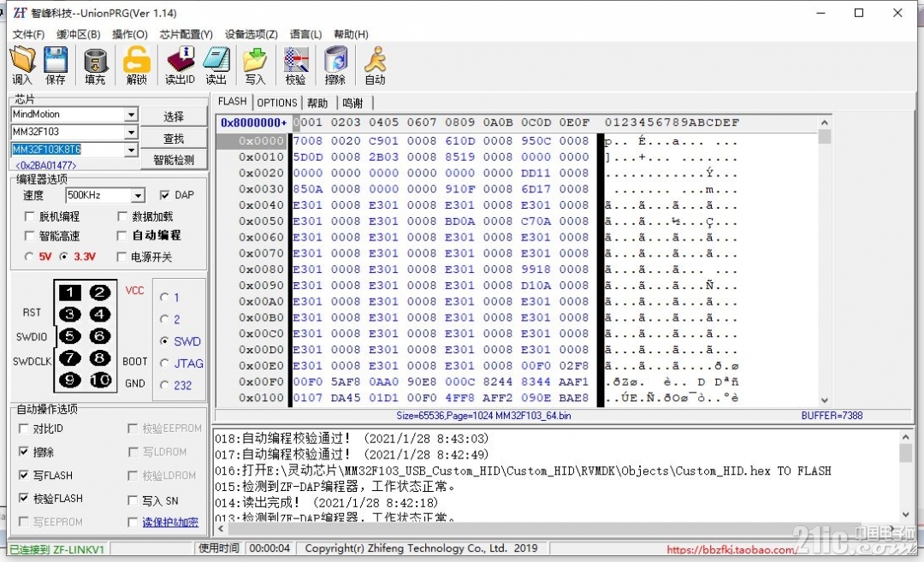Enable 数据加载 data load checkbox

click(x=122, y=216)
